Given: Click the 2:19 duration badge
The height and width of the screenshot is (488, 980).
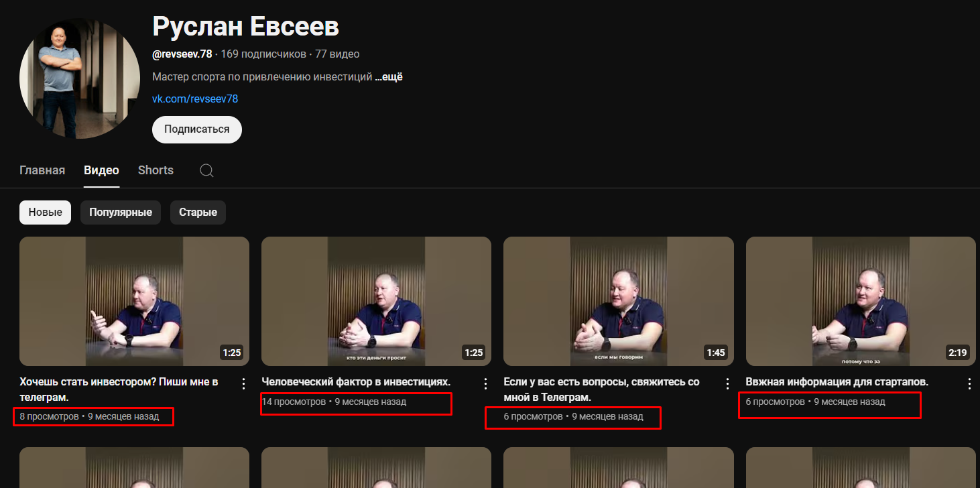Looking at the screenshot, I should click(959, 353).
